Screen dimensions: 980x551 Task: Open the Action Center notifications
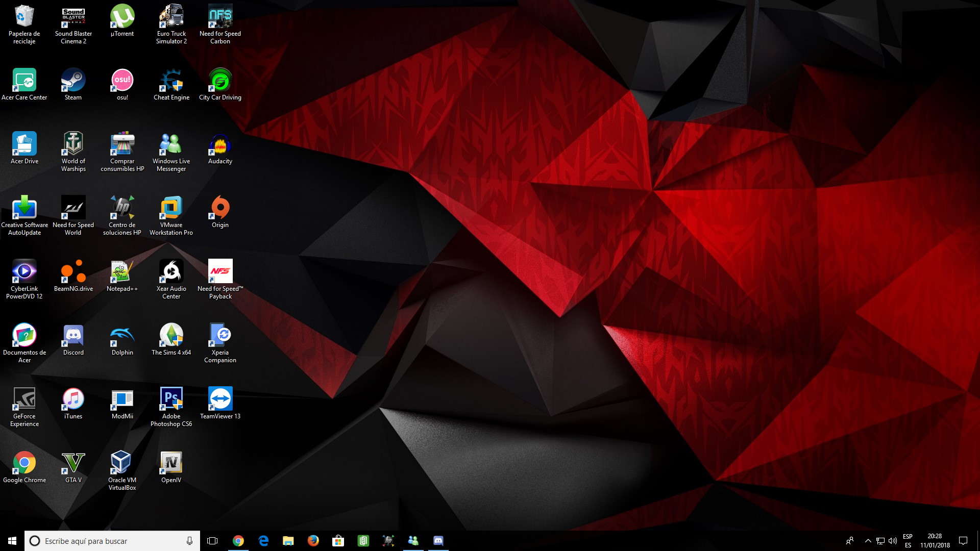tap(963, 541)
